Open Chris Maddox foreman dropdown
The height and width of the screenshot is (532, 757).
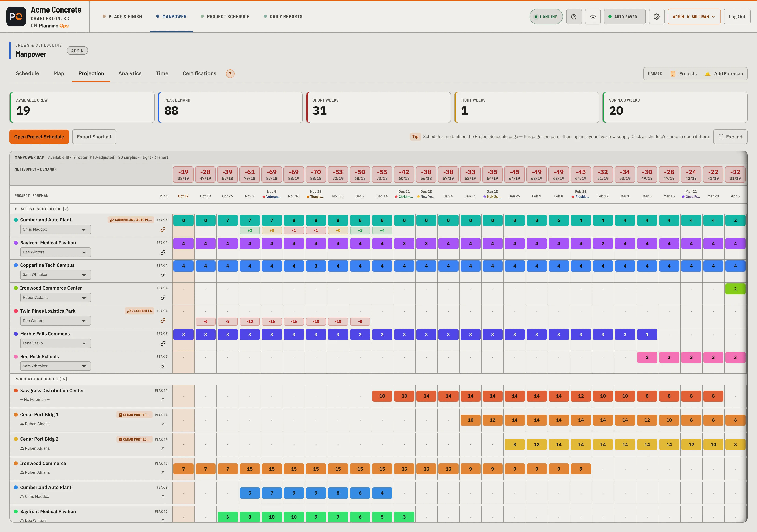(55, 229)
